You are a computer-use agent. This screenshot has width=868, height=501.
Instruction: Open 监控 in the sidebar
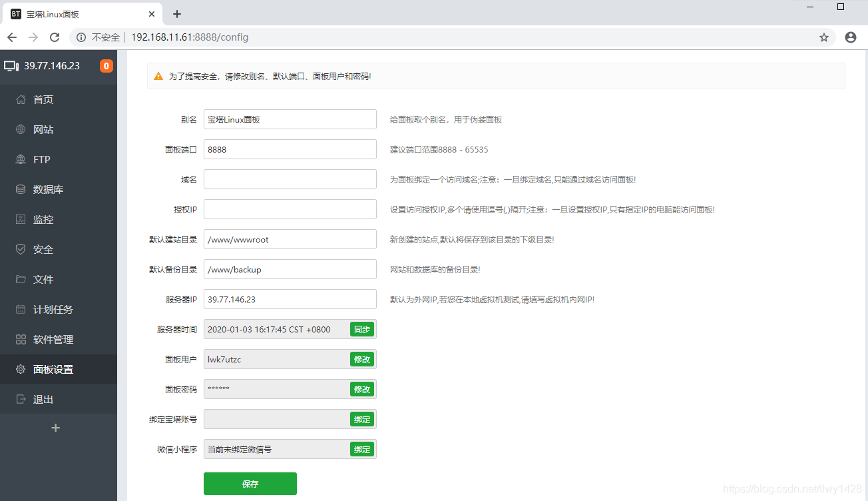point(59,219)
